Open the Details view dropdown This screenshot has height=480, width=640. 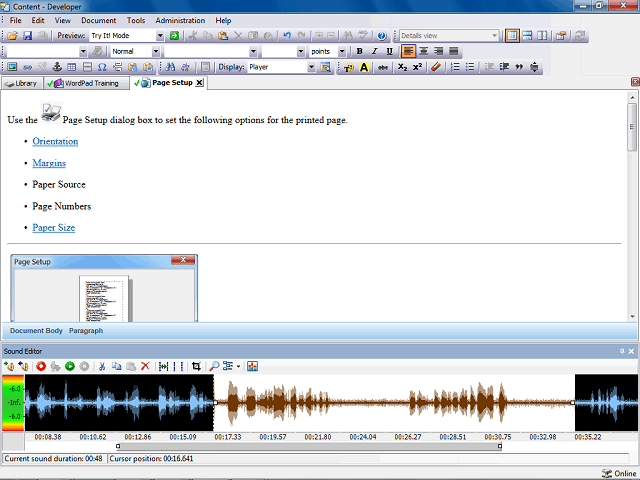[494, 36]
